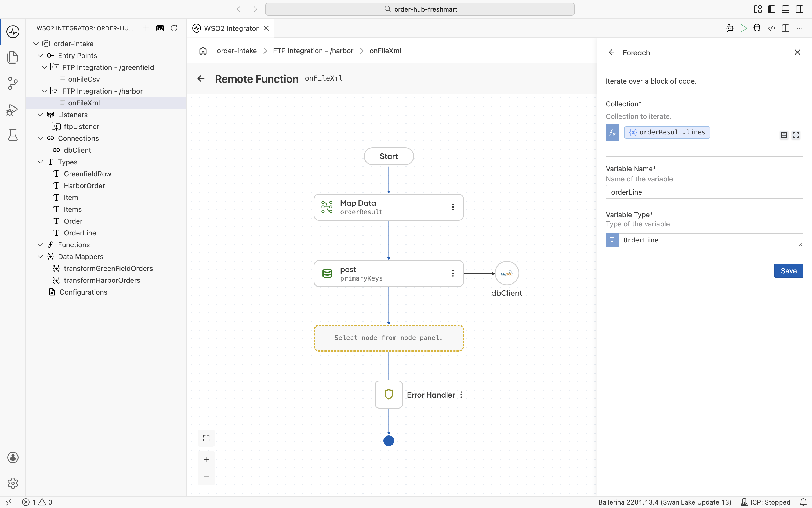
Task: Open the Testing flask icon
Action: point(13,135)
